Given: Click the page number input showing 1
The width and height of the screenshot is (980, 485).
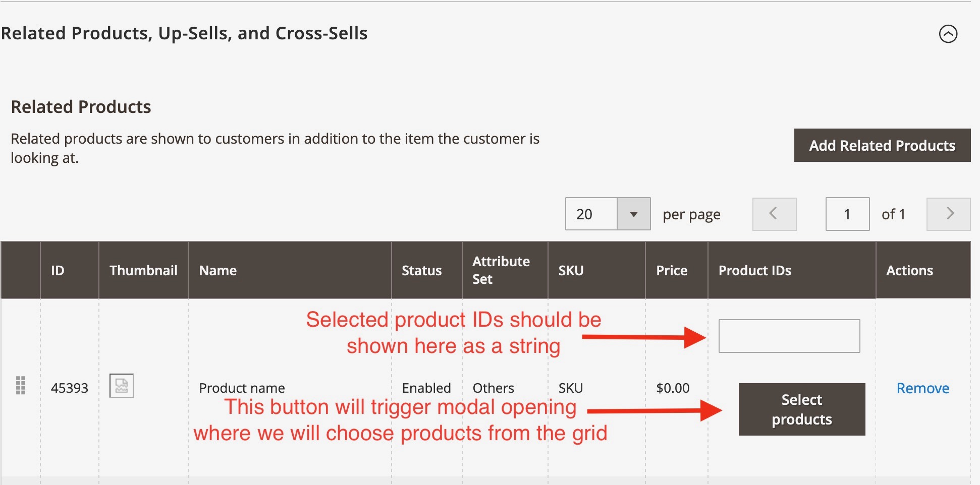Looking at the screenshot, I should click(847, 214).
